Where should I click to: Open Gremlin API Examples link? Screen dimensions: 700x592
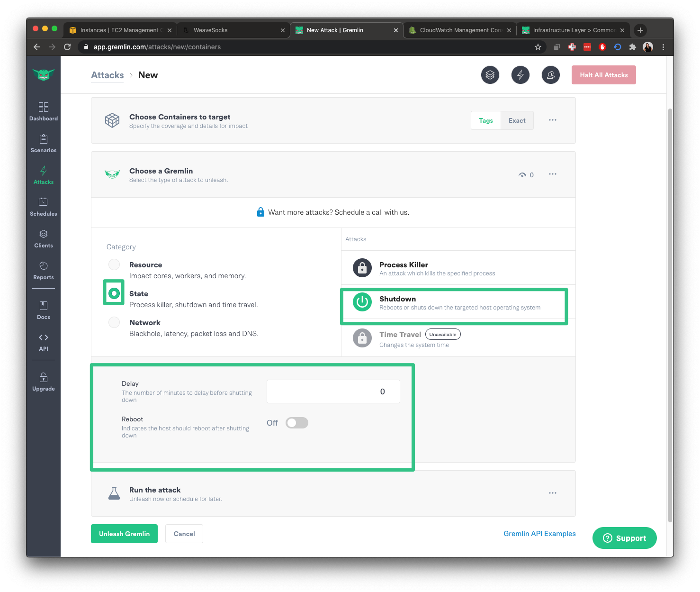coord(539,534)
